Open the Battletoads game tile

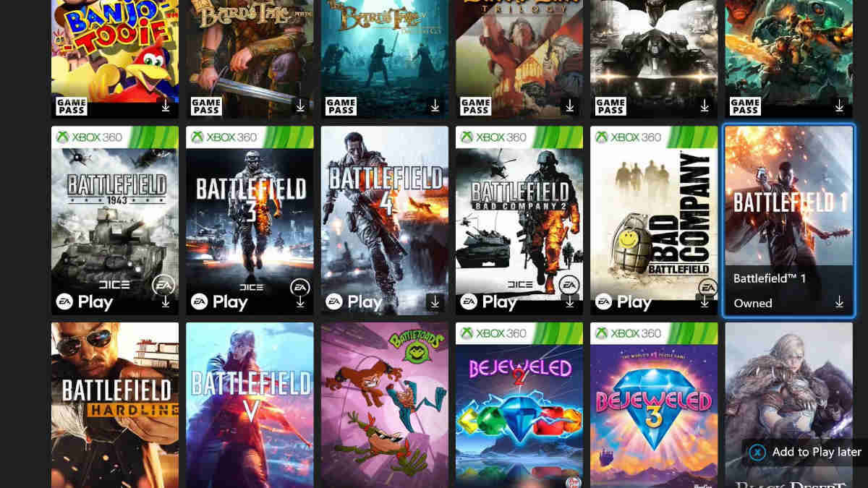point(384,405)
